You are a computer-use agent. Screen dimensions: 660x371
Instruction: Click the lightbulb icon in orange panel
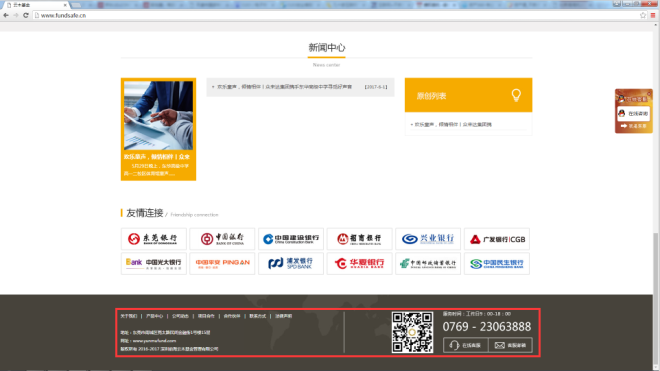(516, 95)
